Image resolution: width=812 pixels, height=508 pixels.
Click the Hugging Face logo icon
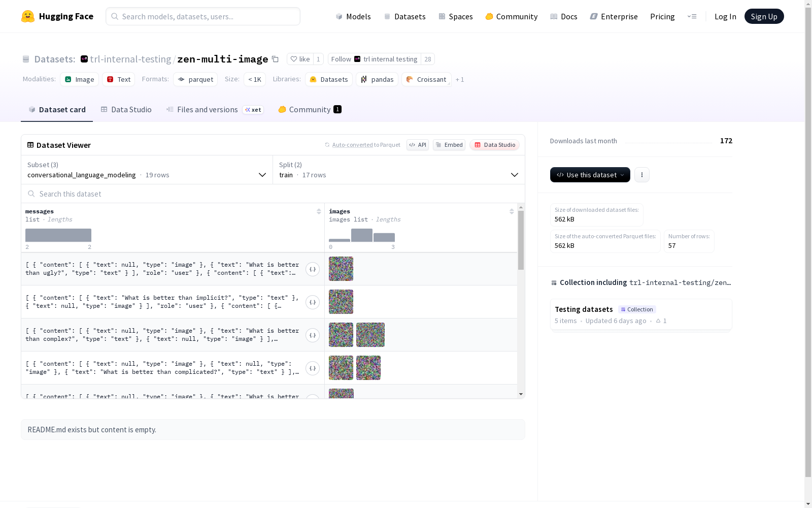point(28,16)
